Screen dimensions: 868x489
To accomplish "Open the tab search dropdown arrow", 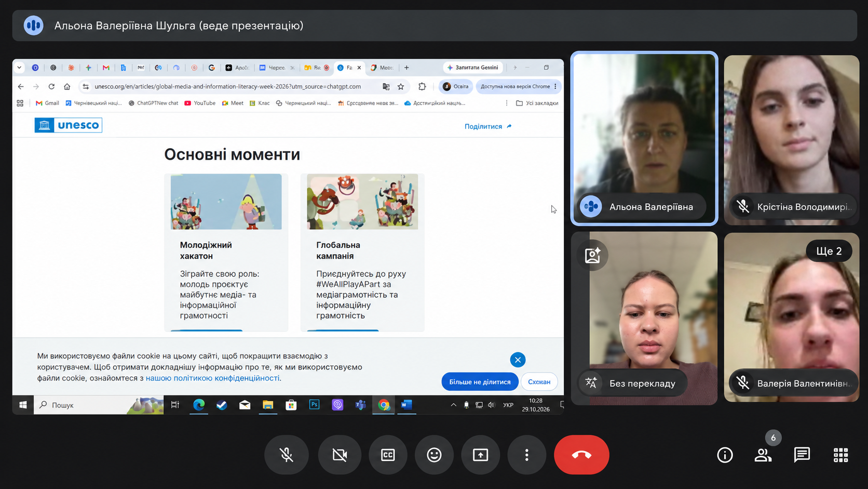I will pyautogui.click(x=19, y=68).
